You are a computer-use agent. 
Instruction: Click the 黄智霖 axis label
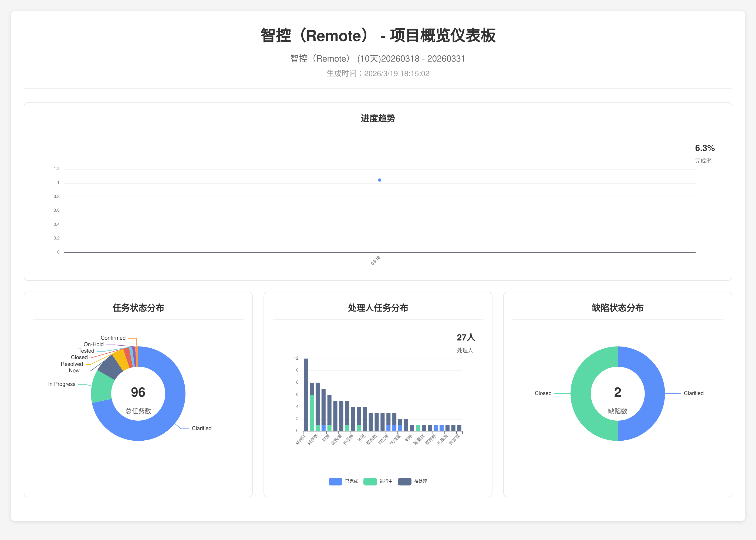coord(454,439)
